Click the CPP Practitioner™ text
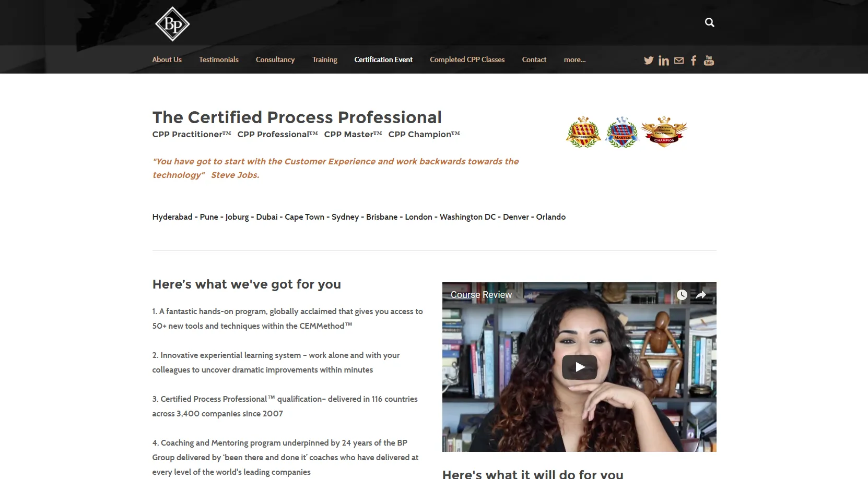 (192, 134)
